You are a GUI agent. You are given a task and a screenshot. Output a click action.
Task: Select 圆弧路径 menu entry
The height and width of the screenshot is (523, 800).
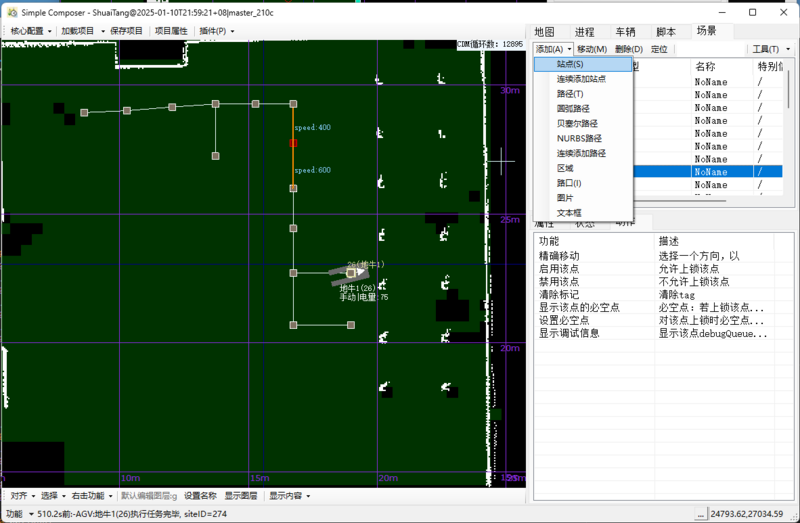[x=583, y=109]
